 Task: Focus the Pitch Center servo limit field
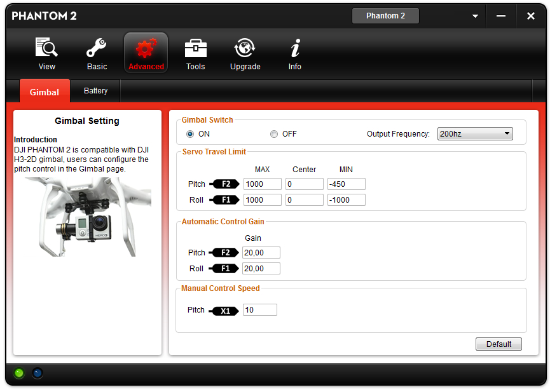(x=305, y=184)
